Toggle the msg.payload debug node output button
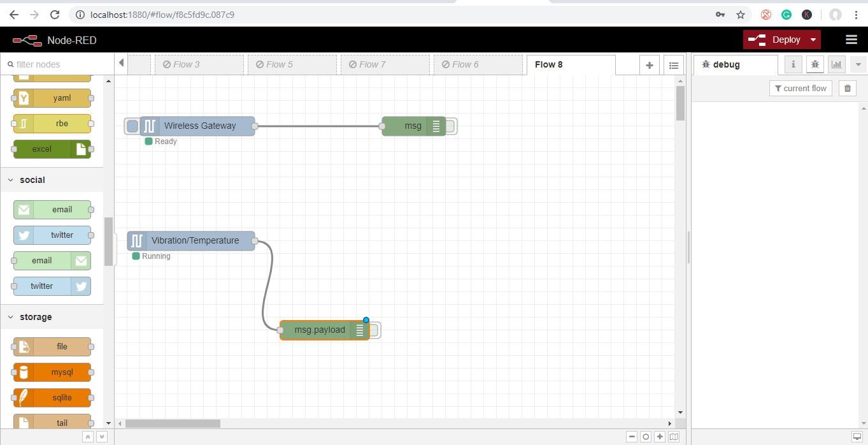This screenshot has height=445, width=868. (x=374, y=330)
